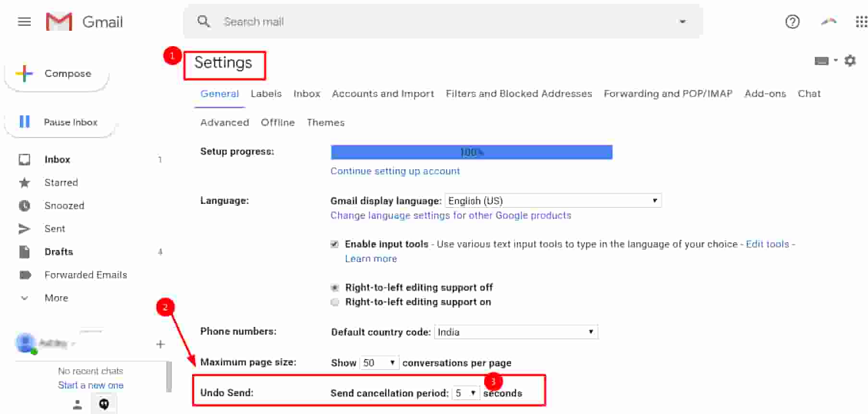This screenshot has height=414, width=868.
Task: Open Filters and Blocked Addresses tab
Action: tap(519, 94)
